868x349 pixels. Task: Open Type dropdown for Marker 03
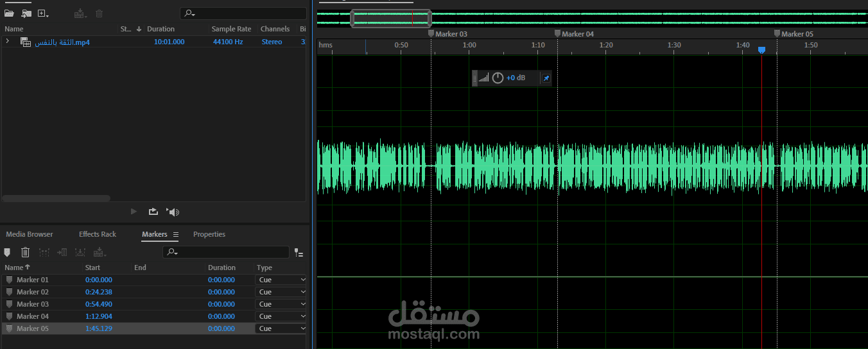[x=281, y=304]
